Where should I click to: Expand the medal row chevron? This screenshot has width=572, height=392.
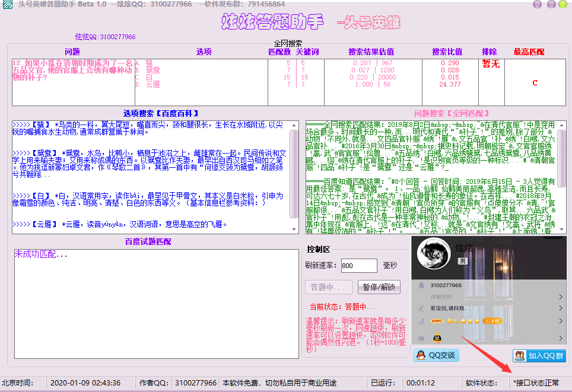(x=561, y=338)
